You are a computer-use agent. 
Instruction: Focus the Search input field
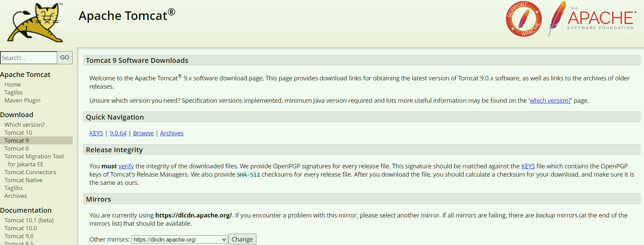pyautogui.click(x=29, y=58)
